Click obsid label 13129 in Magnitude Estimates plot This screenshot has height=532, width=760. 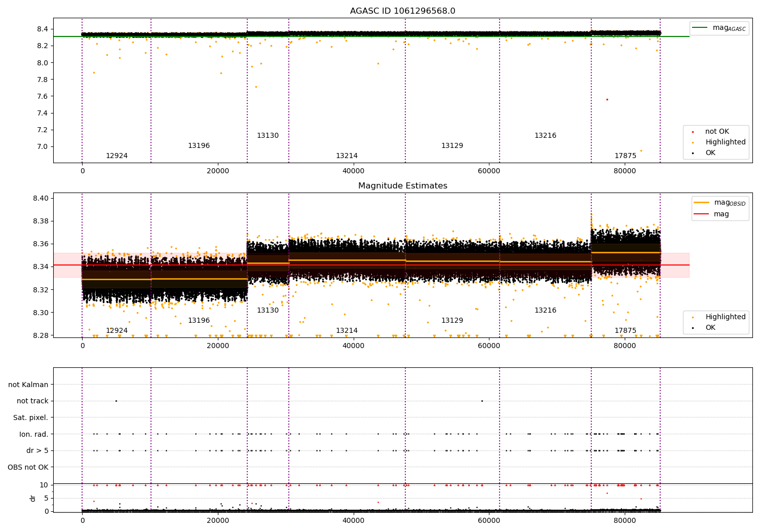click(x=452, y=321)
